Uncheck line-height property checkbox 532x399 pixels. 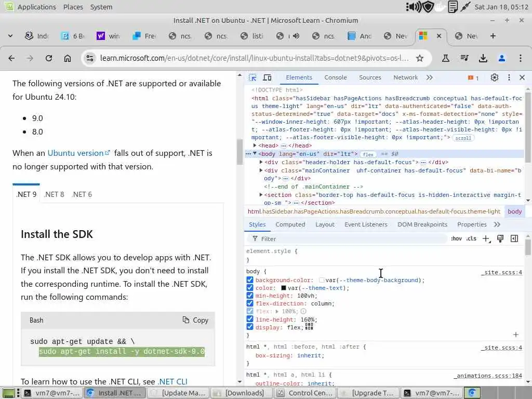[250, 320]
